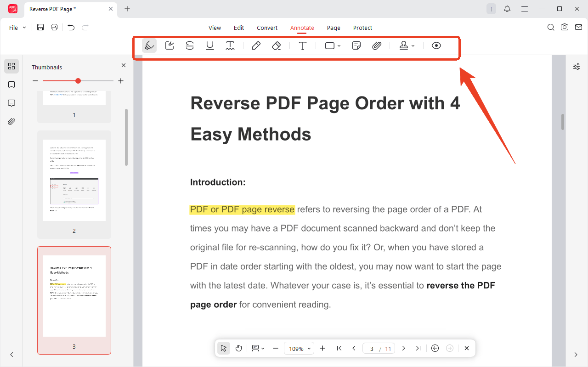Switch to the Protect tab
The width and height of the screenshot is (588, 367).
tap(362, 28)
